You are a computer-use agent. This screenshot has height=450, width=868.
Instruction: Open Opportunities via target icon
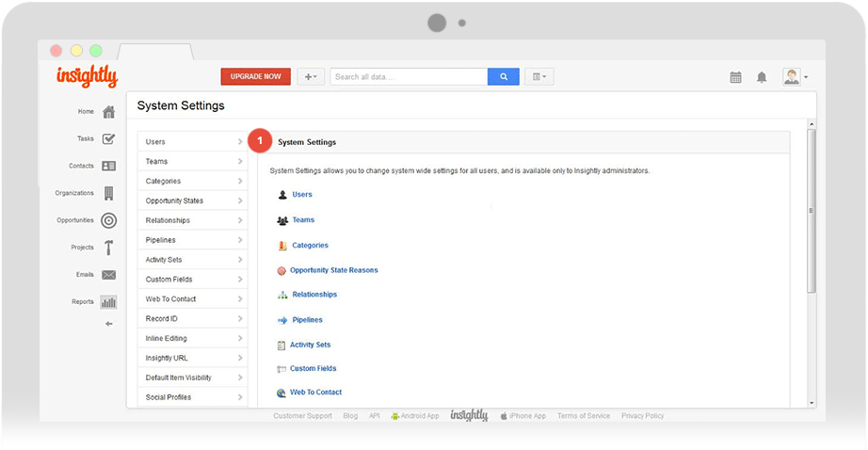tap(109, 220)
